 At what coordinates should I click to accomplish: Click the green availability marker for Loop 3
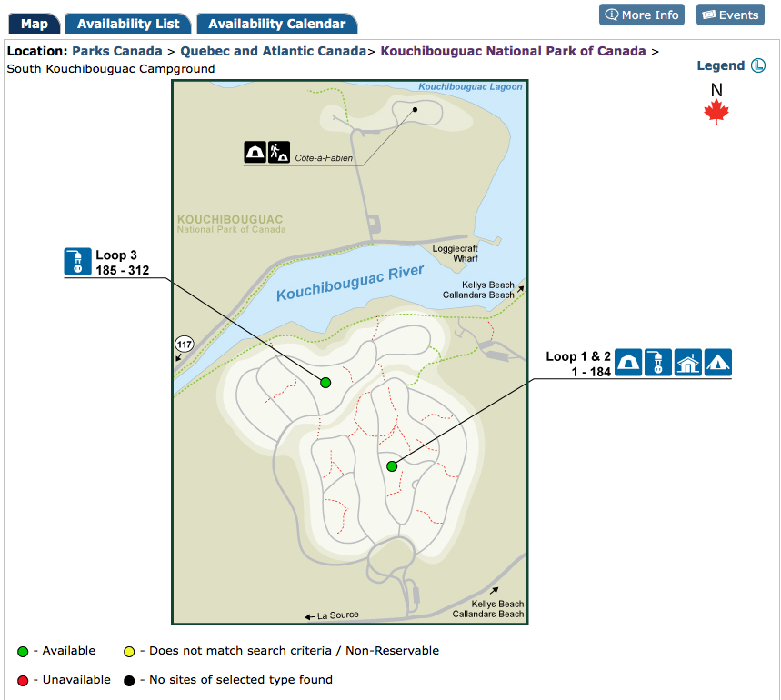click(x=325, y=383)
